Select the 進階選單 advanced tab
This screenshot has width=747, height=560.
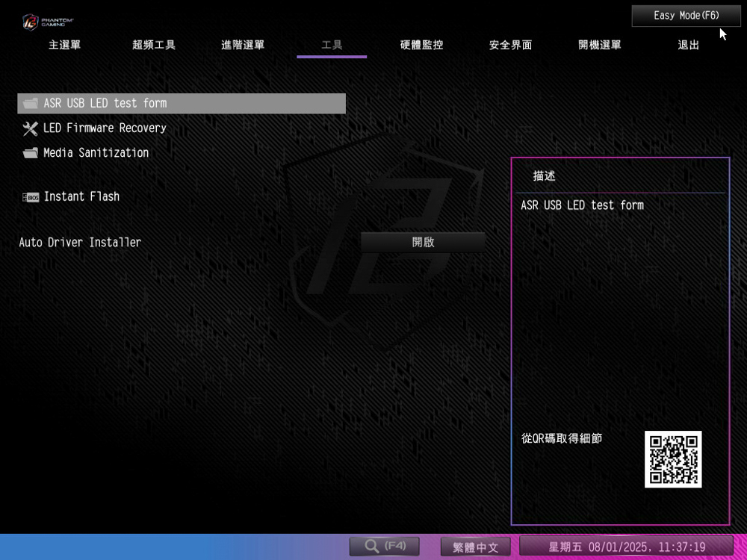pyautogui.click(x=243, y=45)
